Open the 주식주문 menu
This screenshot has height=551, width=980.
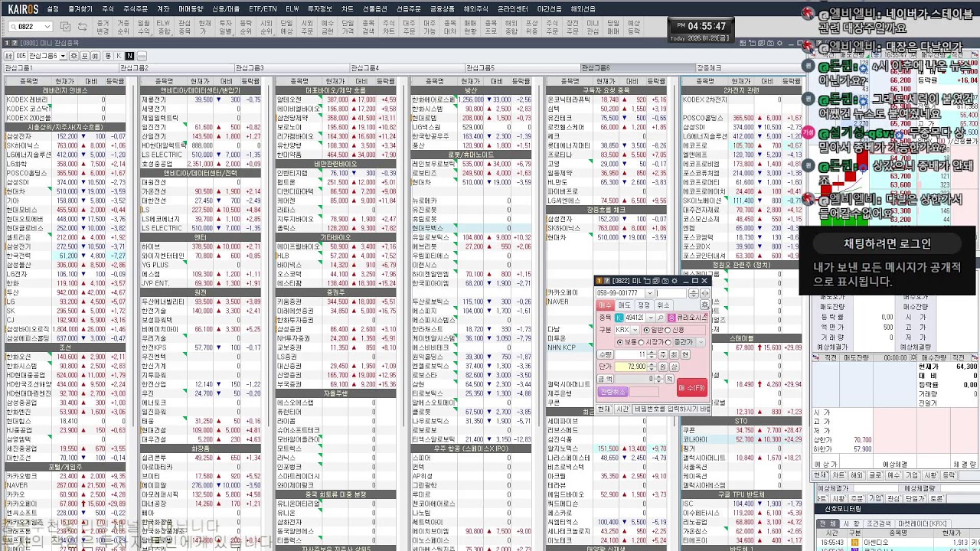tap(136, 8)
